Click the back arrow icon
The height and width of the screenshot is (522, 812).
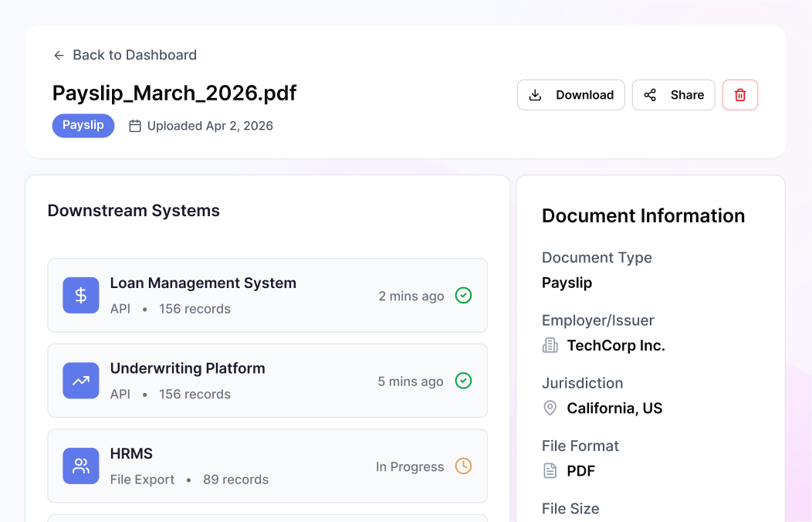point(59,56)
